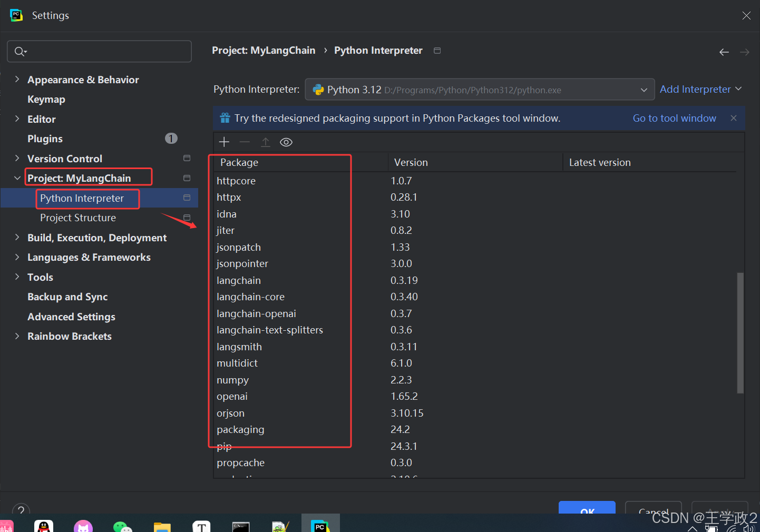760x532 pixels.
Task: Open the WeChat taskbar icon
Action: pos(123,526)
